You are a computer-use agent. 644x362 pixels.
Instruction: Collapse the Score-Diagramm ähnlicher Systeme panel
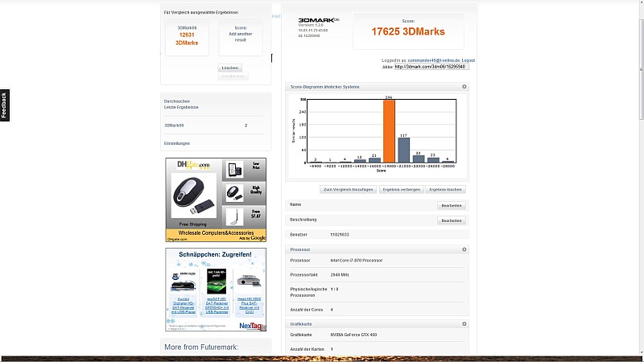tap(464, 87)
